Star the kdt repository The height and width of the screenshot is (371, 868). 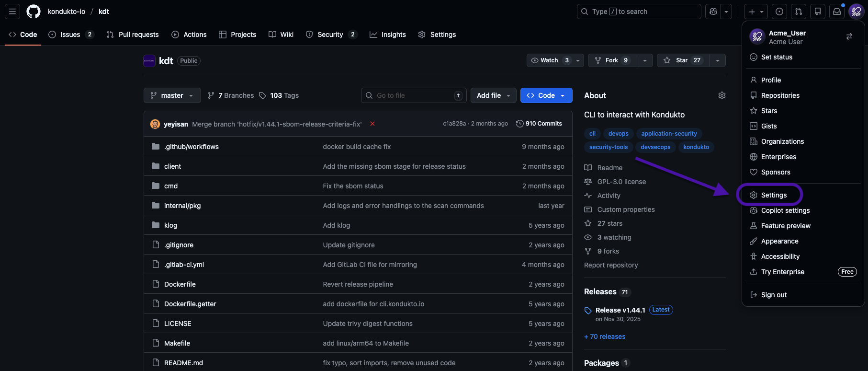tap(683, 60)
